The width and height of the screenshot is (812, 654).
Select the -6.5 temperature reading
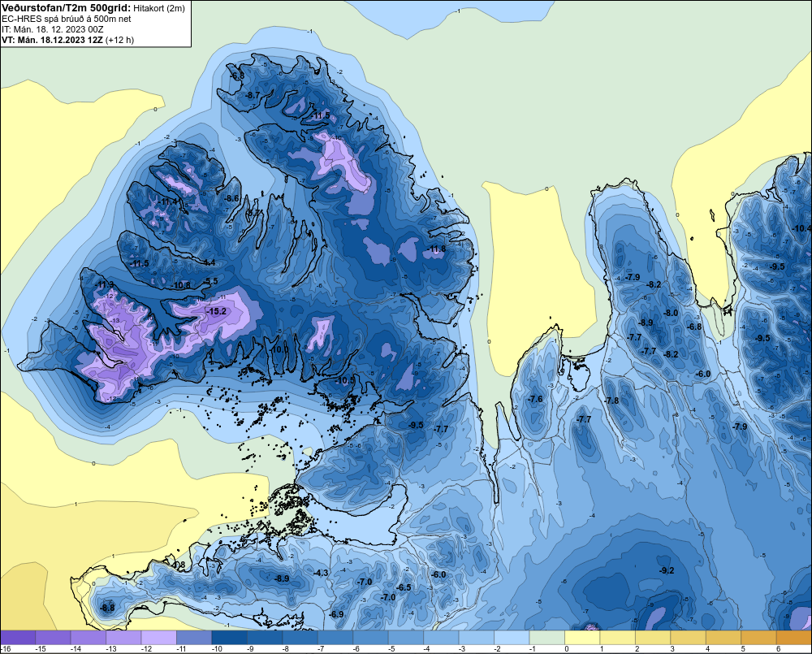coord(404,587)
